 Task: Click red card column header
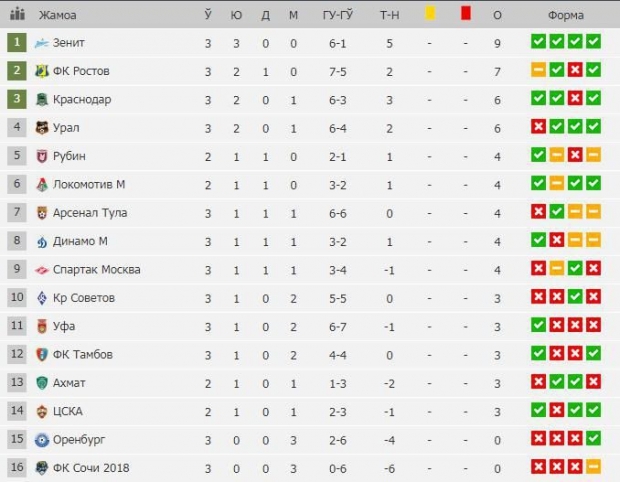coord(466,13)
